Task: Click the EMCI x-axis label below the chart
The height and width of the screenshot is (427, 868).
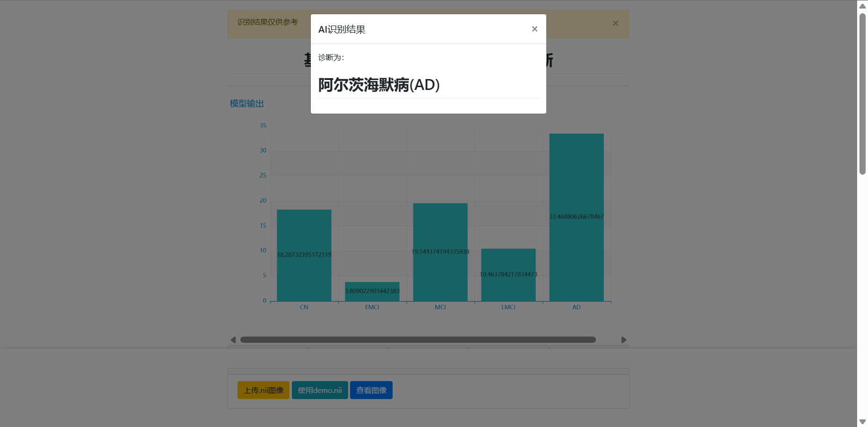Action: [372, 307]
